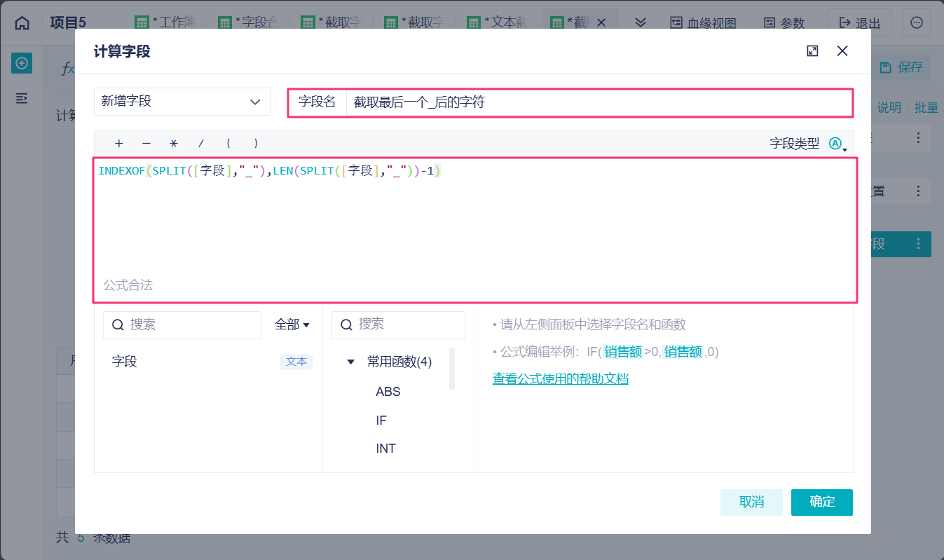Open the highlighted step's three-dot menu
944x560 pixels.
[919, 244]
